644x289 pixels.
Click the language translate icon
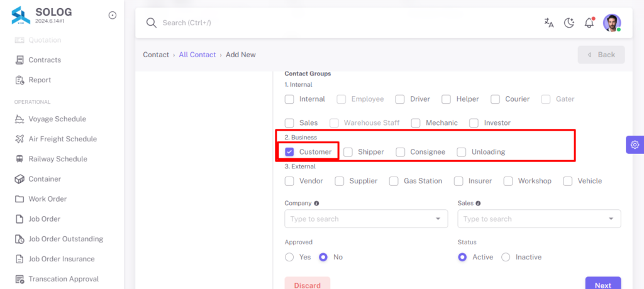(548, 23)
